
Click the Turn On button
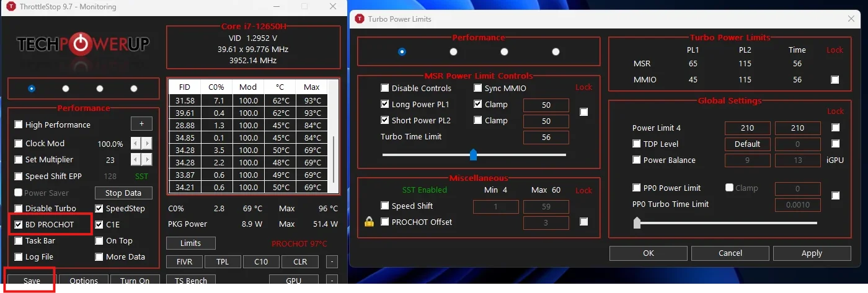[135, 281]
